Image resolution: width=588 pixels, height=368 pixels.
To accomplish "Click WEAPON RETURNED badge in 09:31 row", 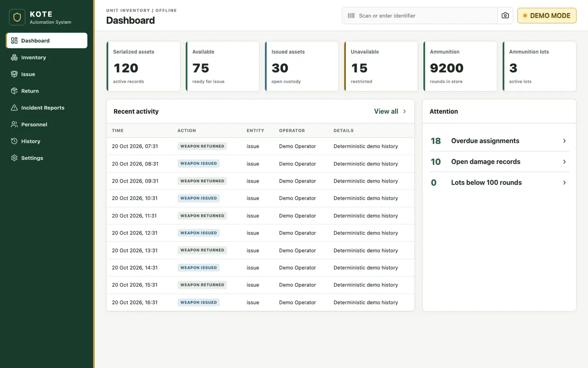I will 203,181.
